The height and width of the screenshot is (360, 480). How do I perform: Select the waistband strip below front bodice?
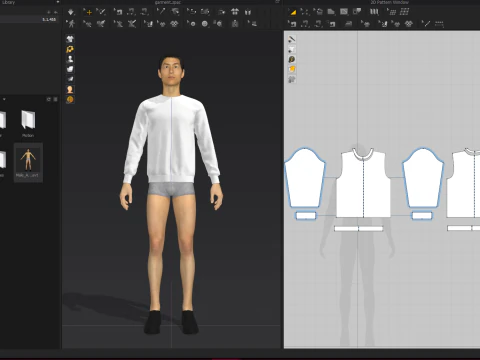[x=359, y=229]
